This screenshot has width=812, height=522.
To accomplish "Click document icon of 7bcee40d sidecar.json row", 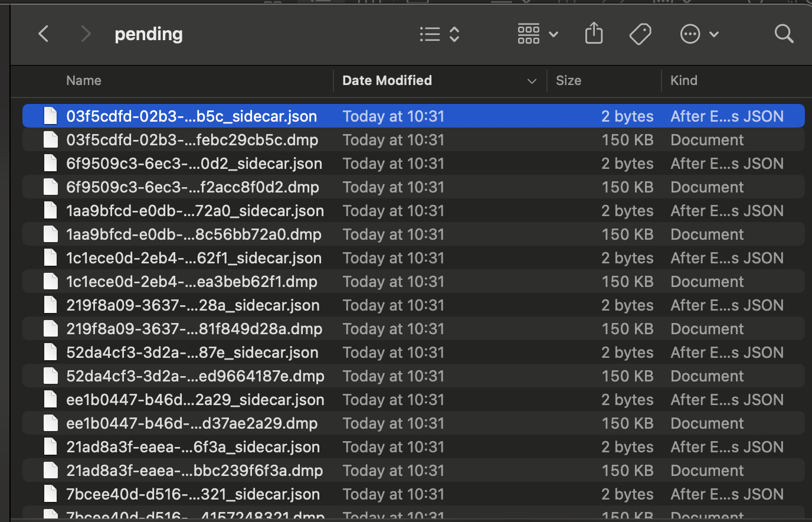I will tap(51, 494).
